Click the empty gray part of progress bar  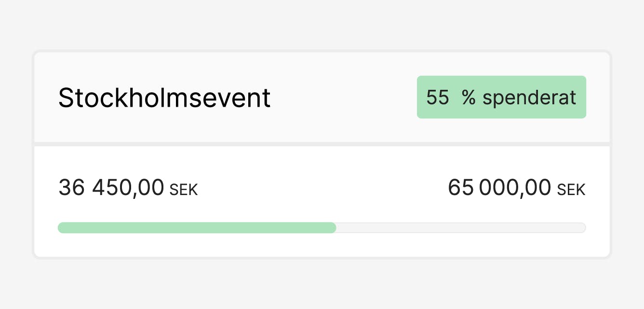coord(460,228)
